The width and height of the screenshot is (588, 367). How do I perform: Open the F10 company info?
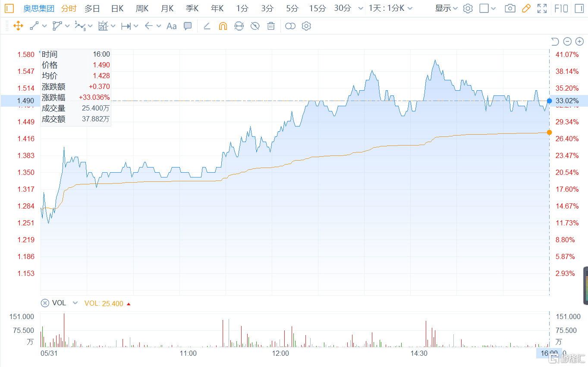tap(561, 8)
